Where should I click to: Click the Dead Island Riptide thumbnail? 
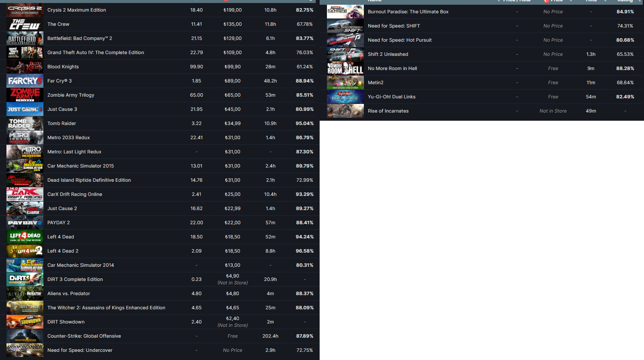coord(25,180)
